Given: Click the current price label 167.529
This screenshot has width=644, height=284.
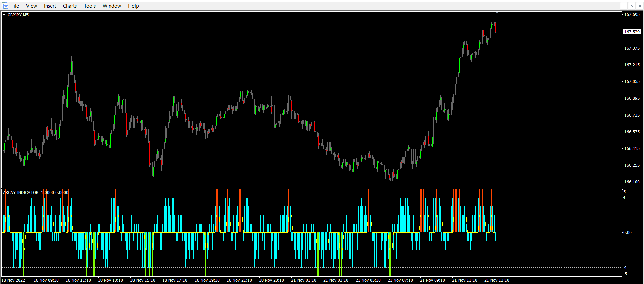Looking at the screenshot, I should pyautogui.click(x=632, y=32).
